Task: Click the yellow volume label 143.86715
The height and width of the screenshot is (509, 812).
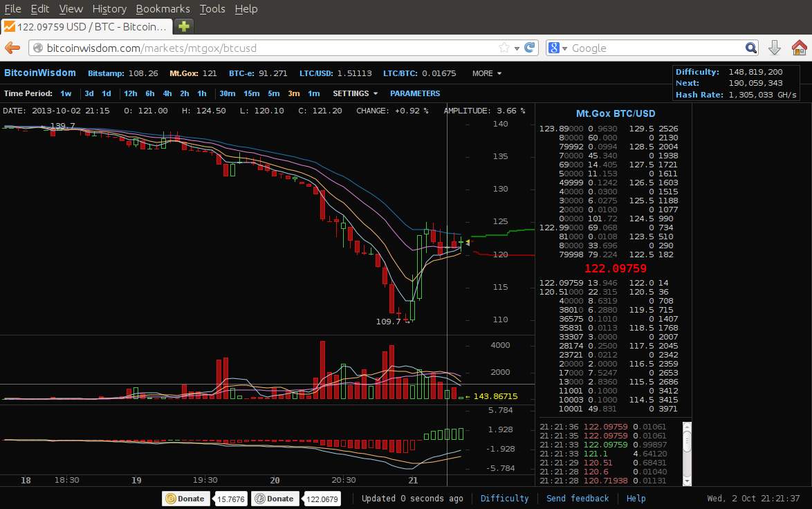Action: pos(495,397)
